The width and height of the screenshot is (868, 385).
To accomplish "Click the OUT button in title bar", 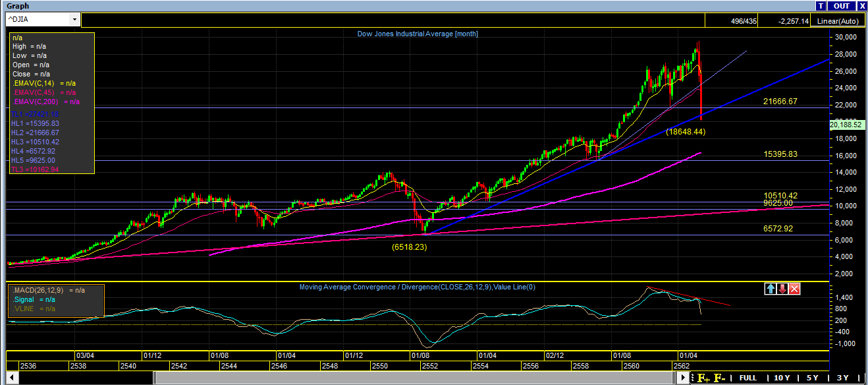I will pyautogui.click(x=841, y=6).
